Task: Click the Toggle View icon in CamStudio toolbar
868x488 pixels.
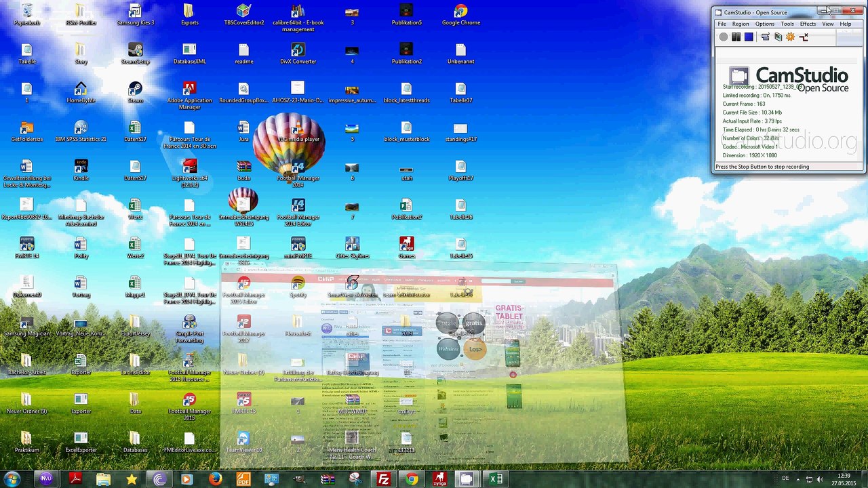Action: coord(765,37)
